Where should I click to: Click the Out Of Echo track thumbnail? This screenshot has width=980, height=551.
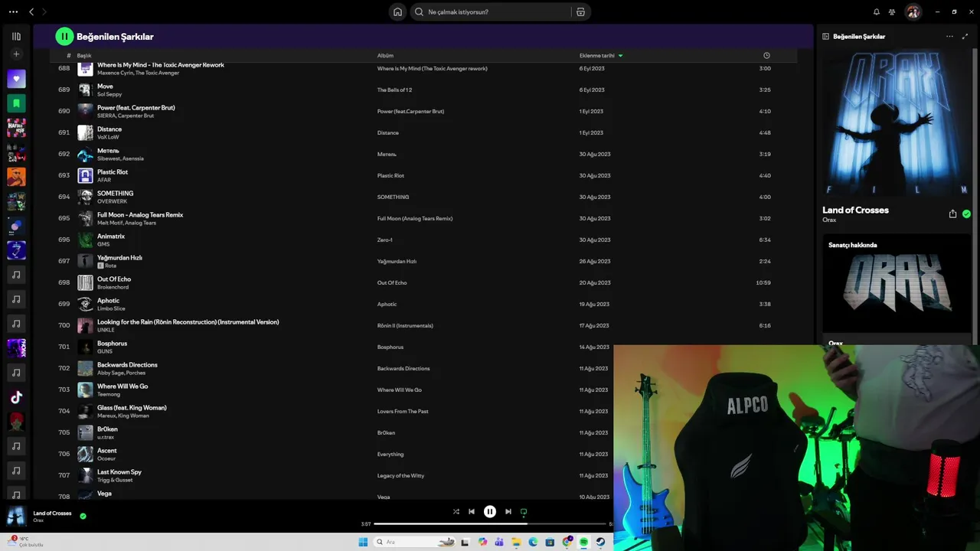click(x=85, y=282)
